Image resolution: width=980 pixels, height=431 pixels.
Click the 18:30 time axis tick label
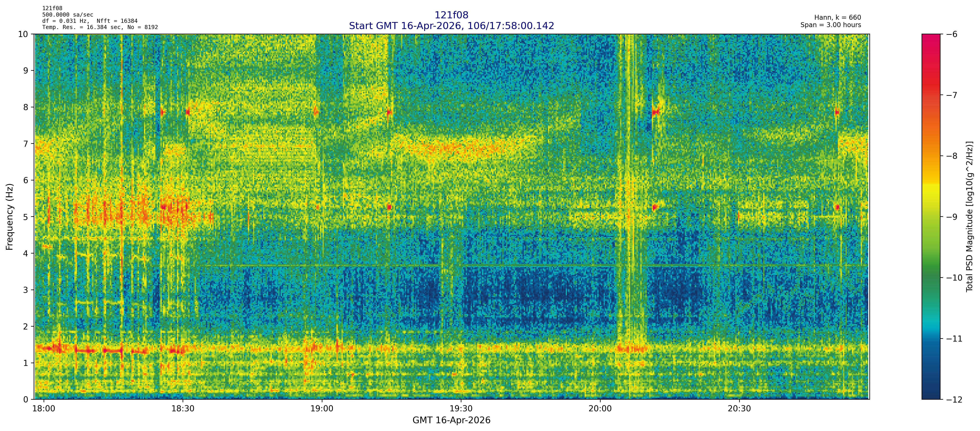pos(183,409)
